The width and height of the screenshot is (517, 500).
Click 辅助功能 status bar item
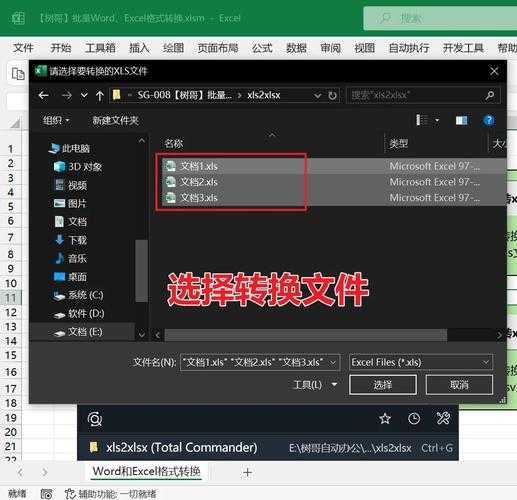point(111,494)
